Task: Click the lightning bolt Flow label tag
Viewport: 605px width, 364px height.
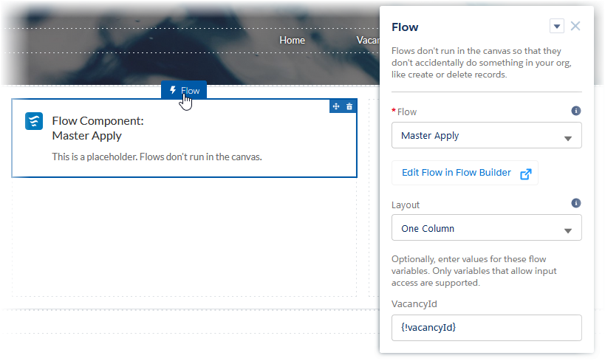Action: click(184, 91)
